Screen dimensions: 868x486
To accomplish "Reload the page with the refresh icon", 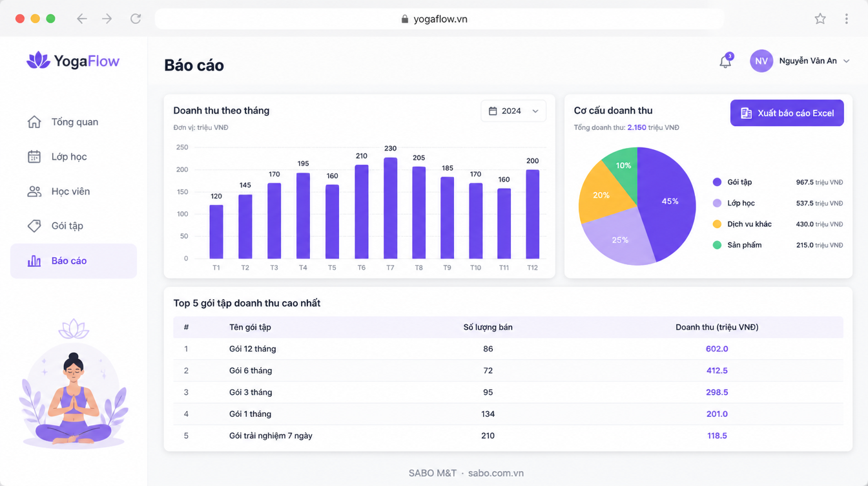I will (136, 19).
